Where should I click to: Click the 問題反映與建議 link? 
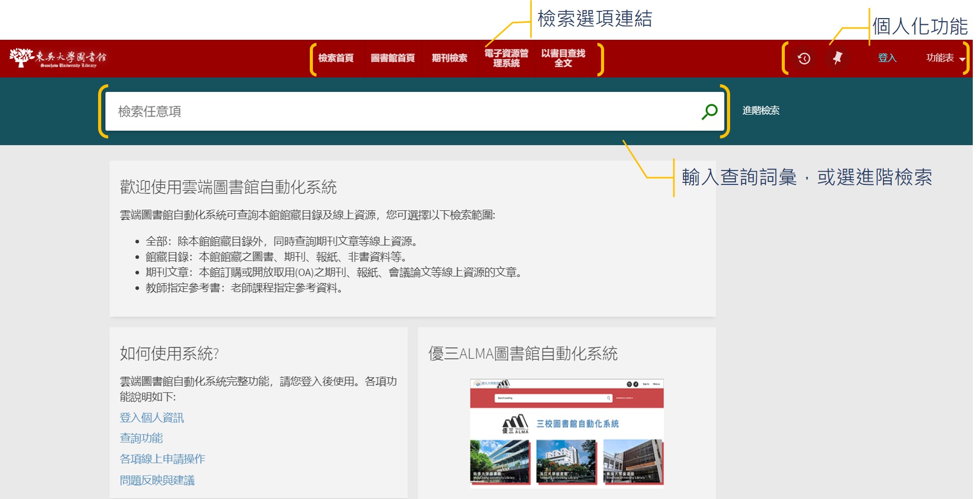(157, 480)
